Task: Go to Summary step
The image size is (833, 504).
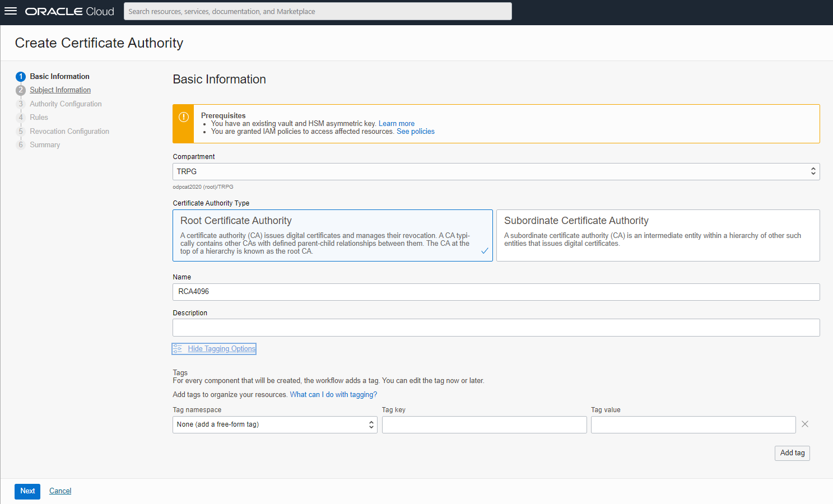Action: coord(45,144)
